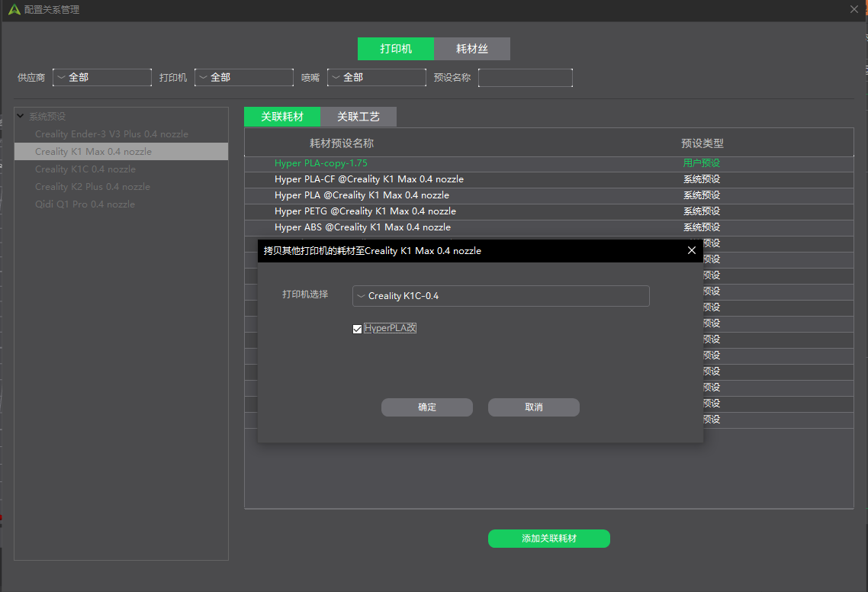This screenshot has height=592, width=868.
Task: Close the copy filament dialog
Action: (x=691, y=250)
